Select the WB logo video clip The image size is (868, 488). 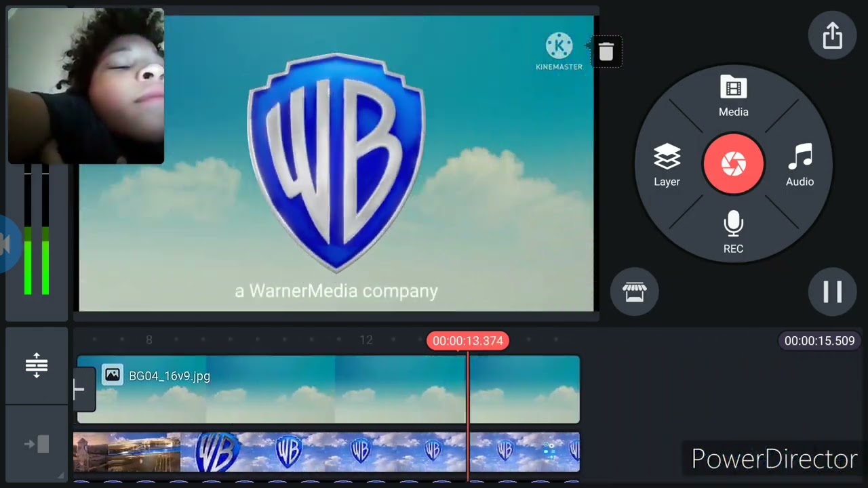tap(326, 452)
